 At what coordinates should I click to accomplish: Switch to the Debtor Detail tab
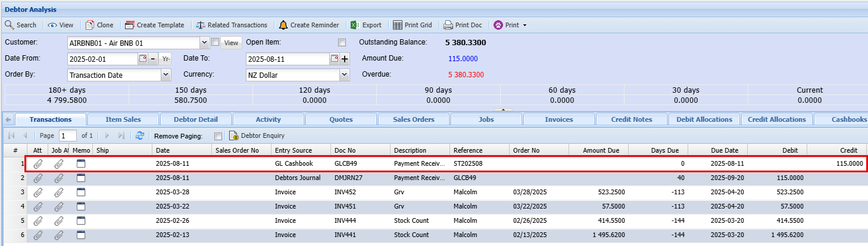pyautogui.click(x=195, y=119)
